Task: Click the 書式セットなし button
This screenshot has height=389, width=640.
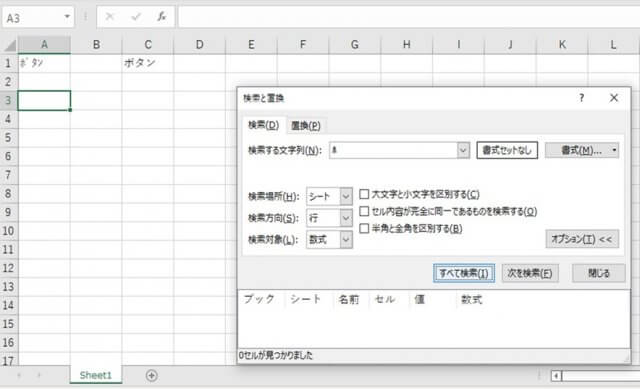Action: click(x=507, y=150)
